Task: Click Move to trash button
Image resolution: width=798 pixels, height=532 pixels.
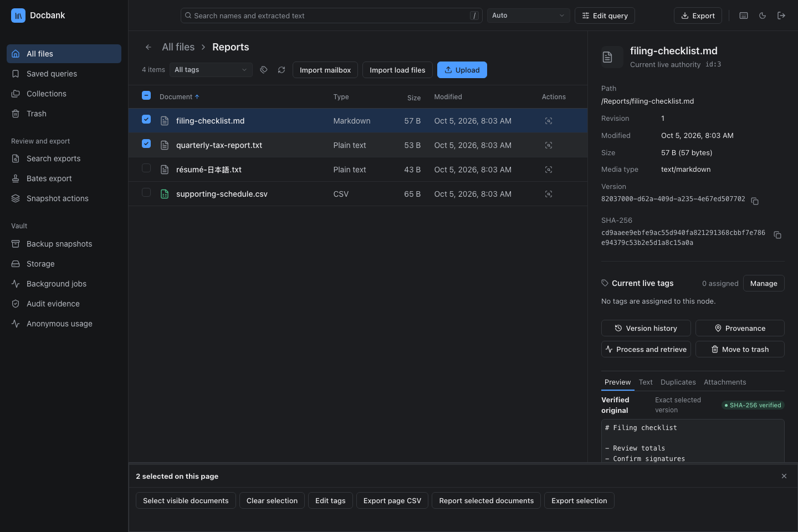Action: [740, 349]
